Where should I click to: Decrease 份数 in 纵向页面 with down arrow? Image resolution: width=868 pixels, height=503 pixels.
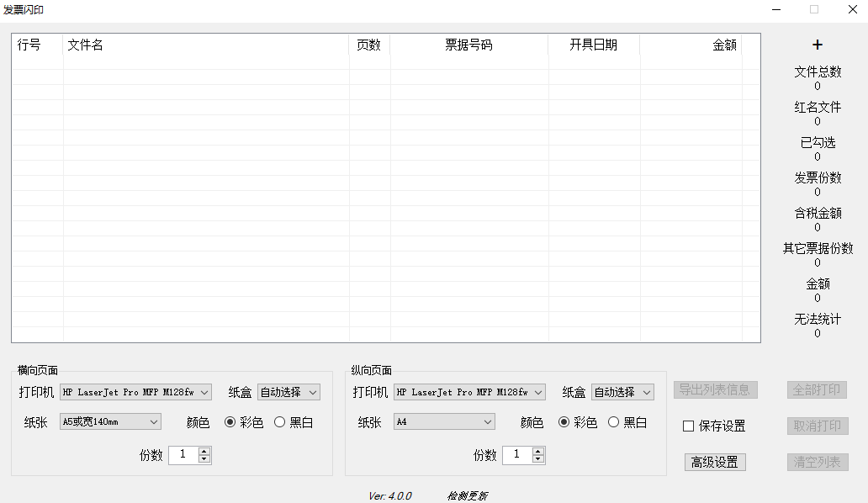point(538,458)
